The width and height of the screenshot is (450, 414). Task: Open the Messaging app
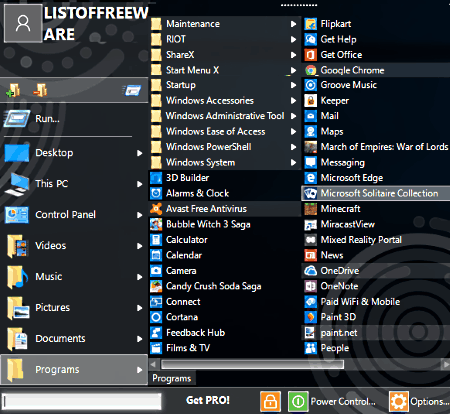point(376,162)
